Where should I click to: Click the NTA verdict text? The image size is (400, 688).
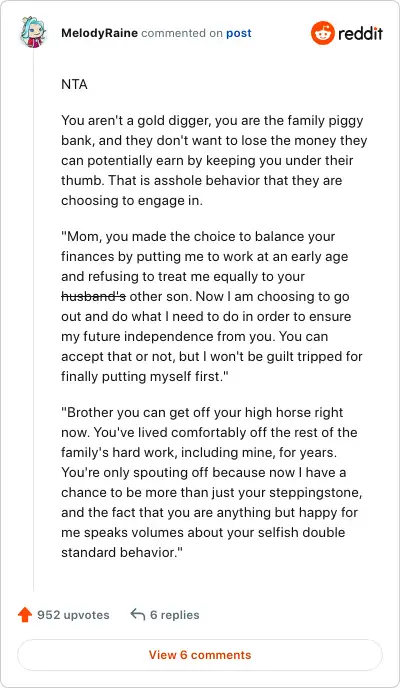point(75,84)
